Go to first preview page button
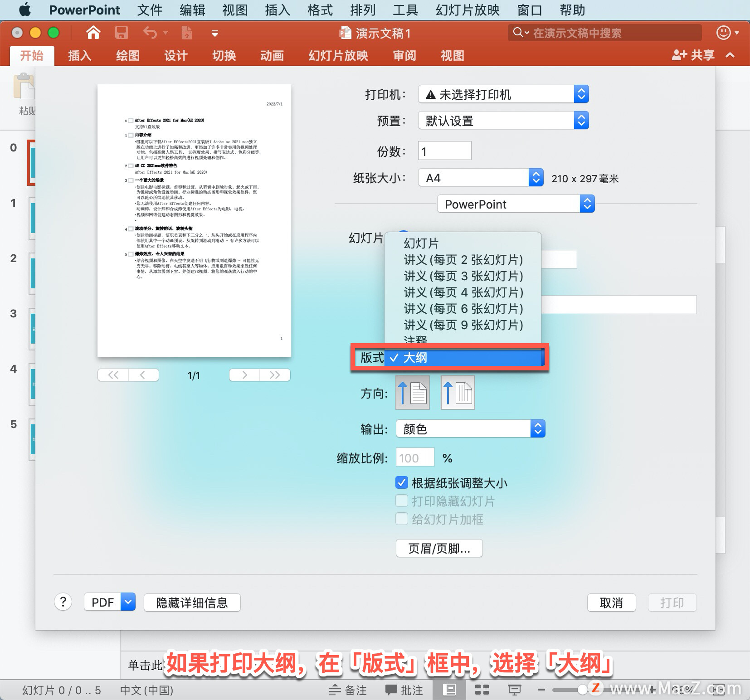The height and width of the screenshot is (700, 750). (113, 375)
